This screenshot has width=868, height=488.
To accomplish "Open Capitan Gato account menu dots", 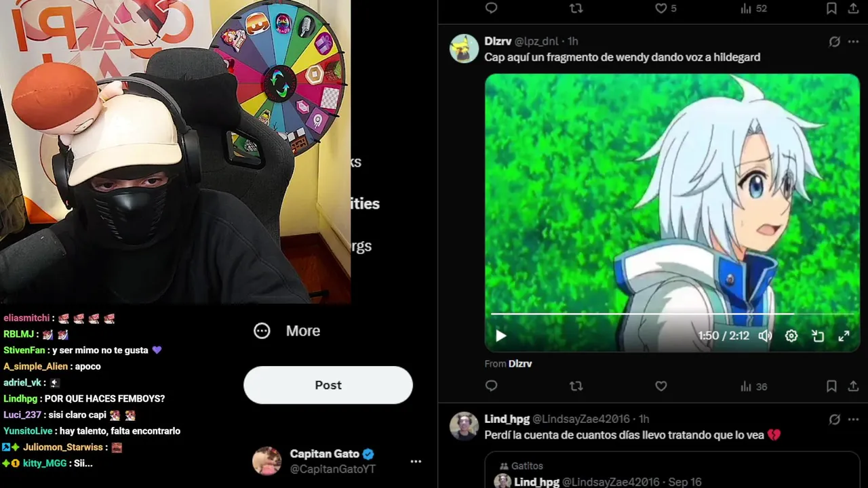I will tap(416, 462).
